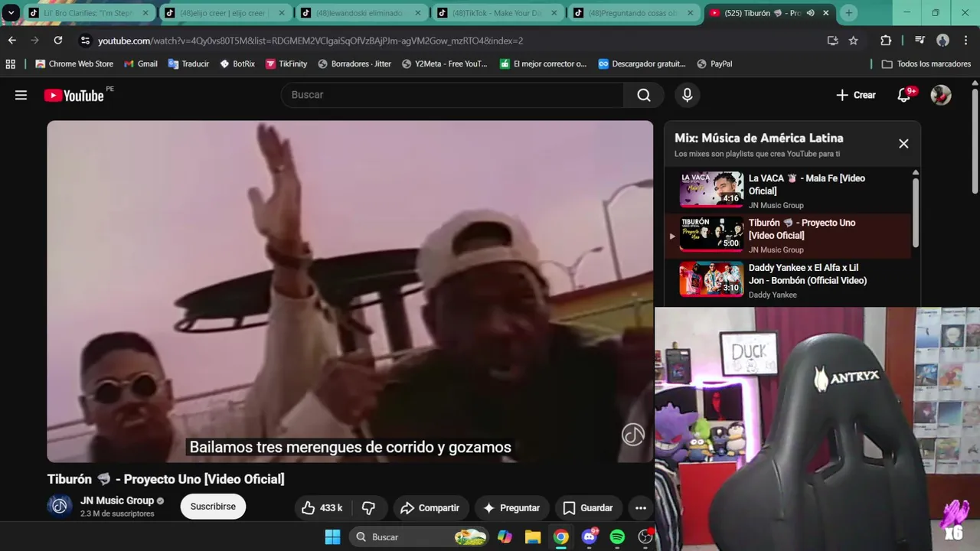The height and width of the screenshot is (551, 980).
Task: Bookmark this page with the star icon
Action: coord(854,41)
